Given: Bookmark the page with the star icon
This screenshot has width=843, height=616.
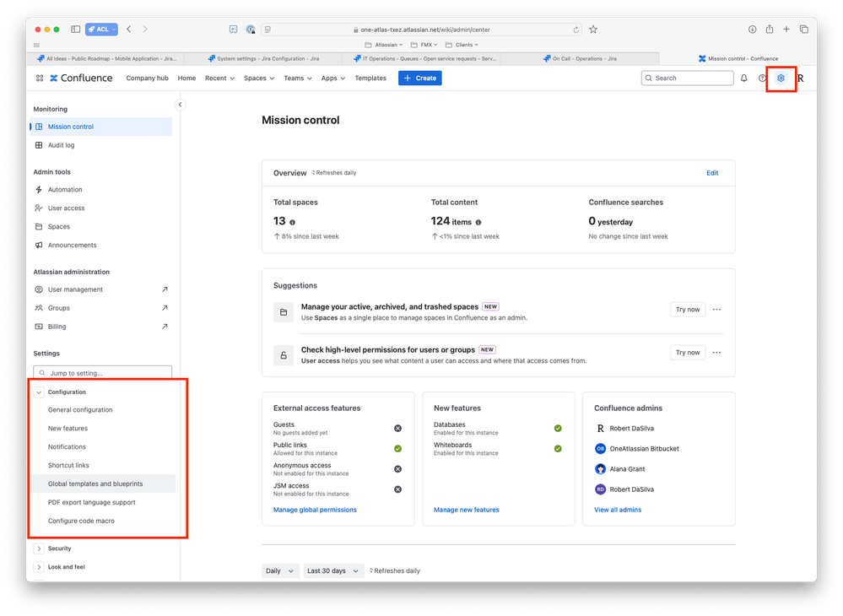Looking at the screenshot, I should pos(593,30).
